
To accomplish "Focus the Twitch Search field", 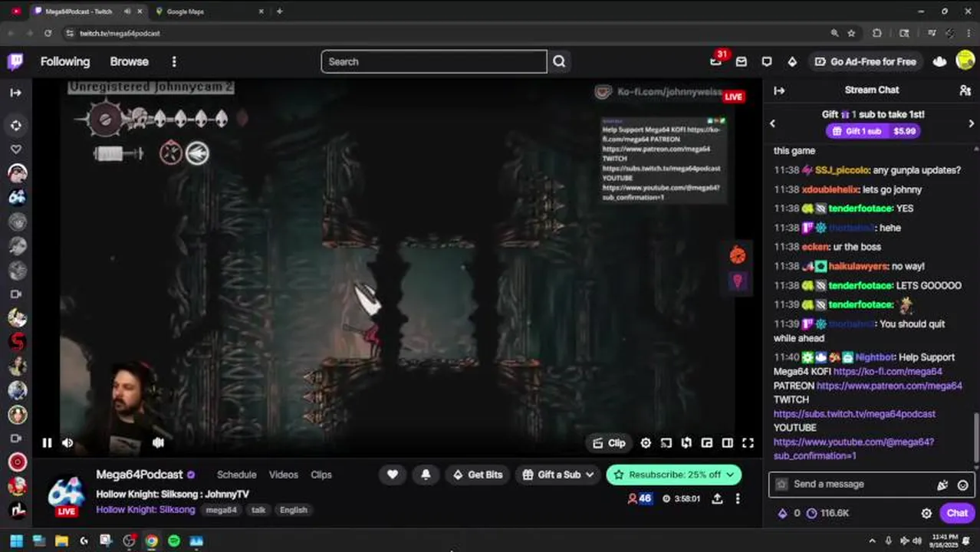I will [x=433, y=61].
